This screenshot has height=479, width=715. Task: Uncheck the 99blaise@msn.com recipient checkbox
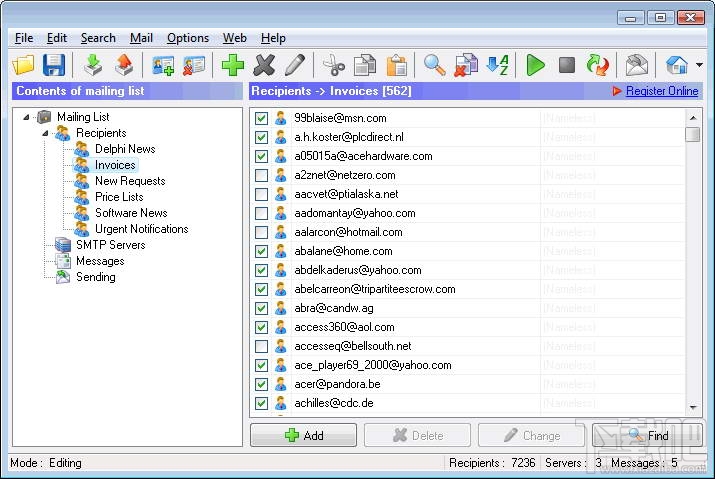(261, 118)
